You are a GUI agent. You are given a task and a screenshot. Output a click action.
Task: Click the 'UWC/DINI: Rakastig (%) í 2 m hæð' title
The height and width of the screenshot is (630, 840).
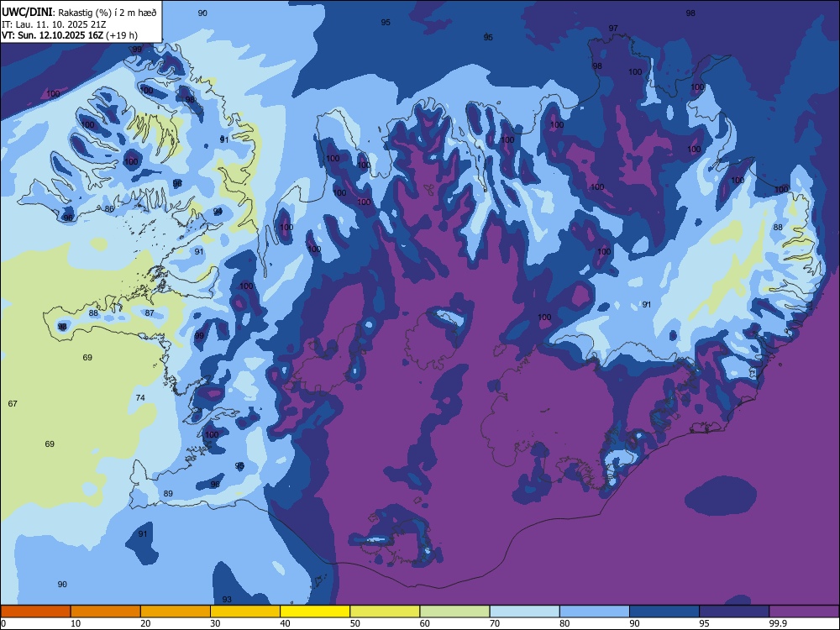coord(79,13)
